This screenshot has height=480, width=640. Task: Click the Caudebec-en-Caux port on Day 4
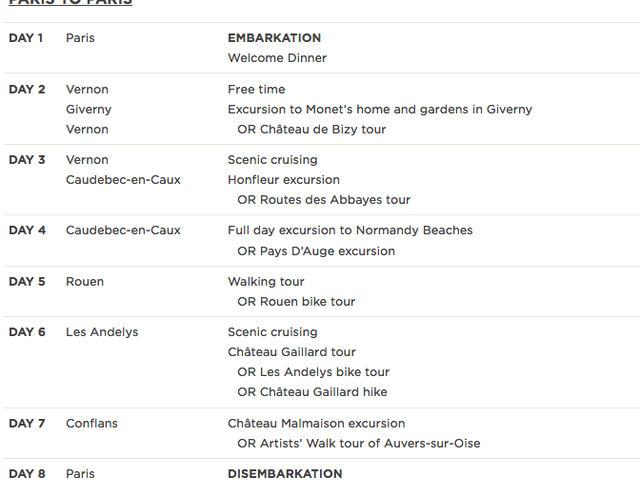(x=123, y=230)
